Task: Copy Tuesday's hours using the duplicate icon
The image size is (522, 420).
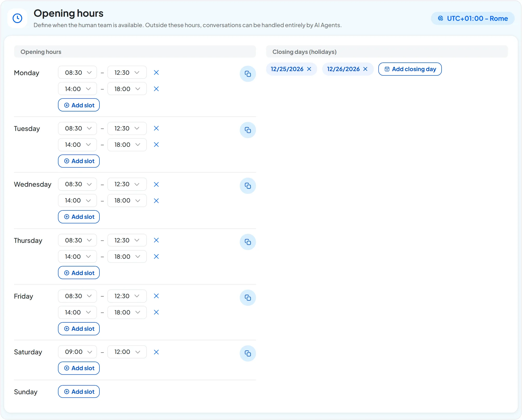Action: [x=248, y=130]
